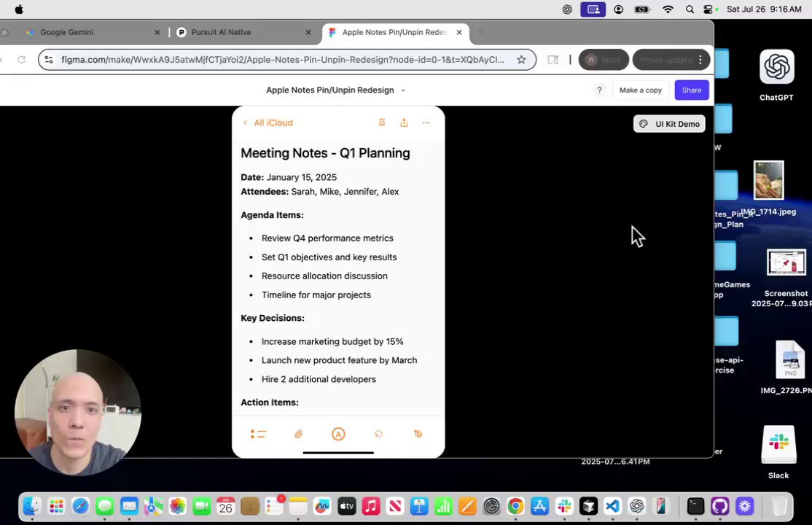Open Chrome's three-dot menu
Viewport: 812px width, 525px height.
coord(700,60)
